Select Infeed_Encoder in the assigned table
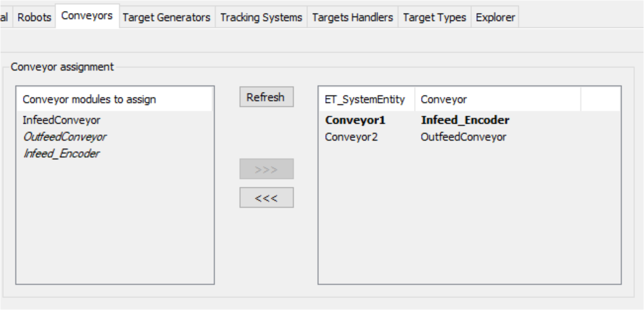The image size is (644, 310). point(465,120)
